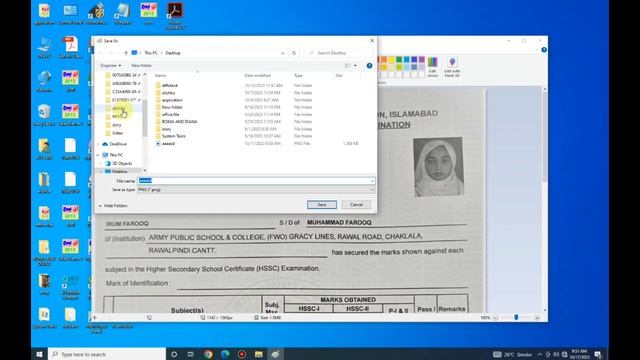Screen dimensions: 640x360
Task: Select the orange color swatch in Paint palette
Action: click(384, 60)
